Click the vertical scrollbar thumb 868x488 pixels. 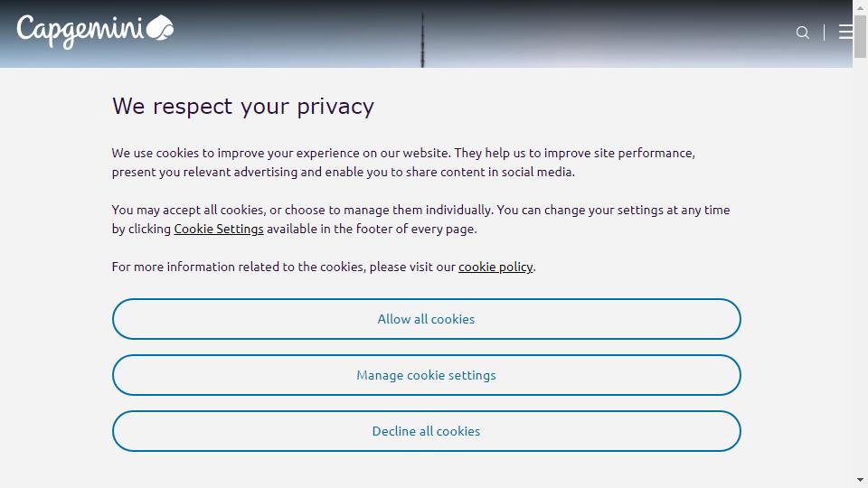(860, 36)
